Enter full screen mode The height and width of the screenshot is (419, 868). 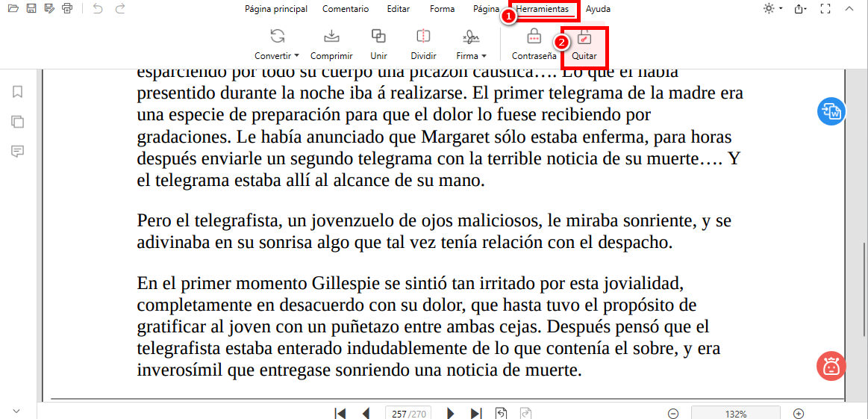(825, 8)
